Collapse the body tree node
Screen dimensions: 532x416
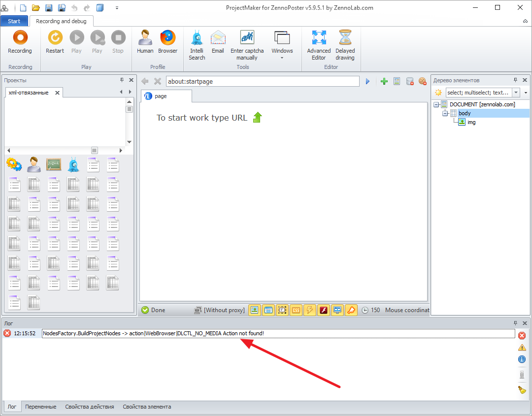tap(445, 113)
